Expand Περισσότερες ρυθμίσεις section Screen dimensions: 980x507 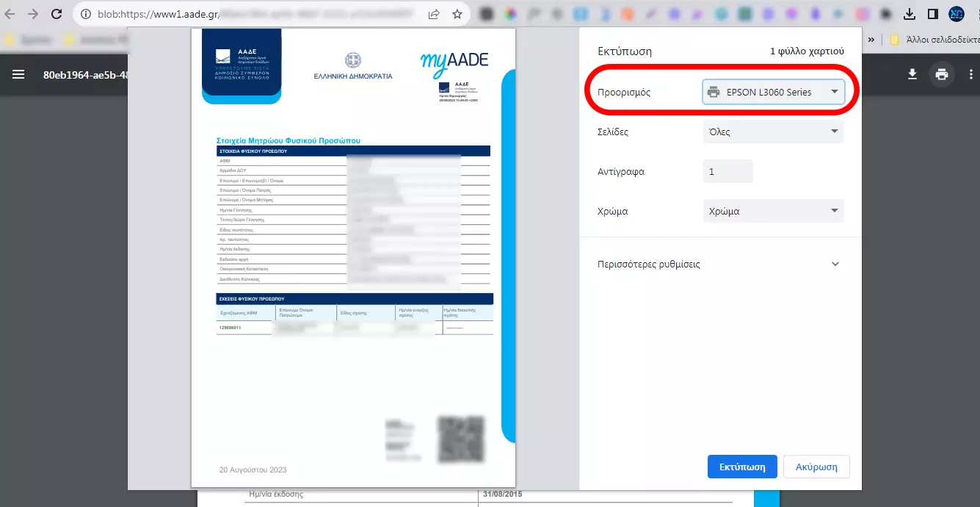pos(719,265)
